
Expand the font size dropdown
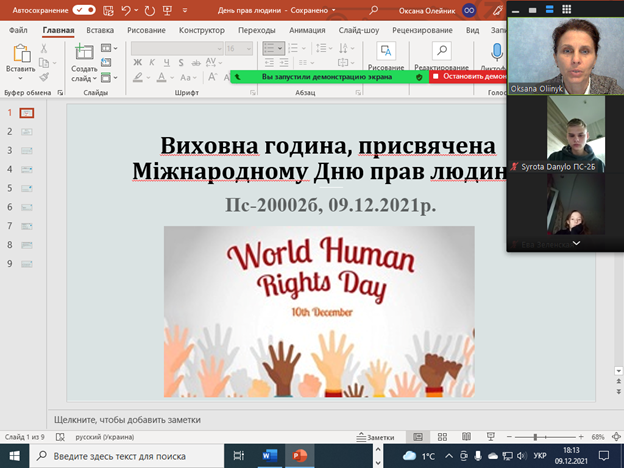(x=249, y=48)
